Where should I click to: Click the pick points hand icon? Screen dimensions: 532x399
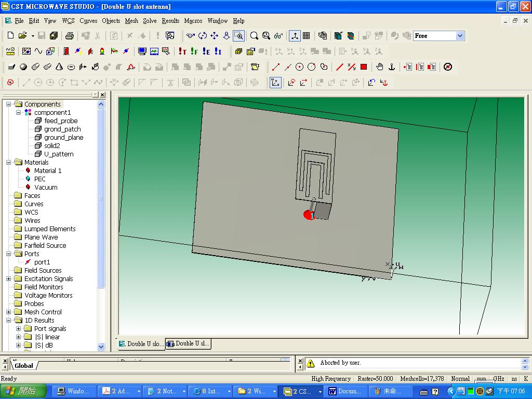pos(380,67)
